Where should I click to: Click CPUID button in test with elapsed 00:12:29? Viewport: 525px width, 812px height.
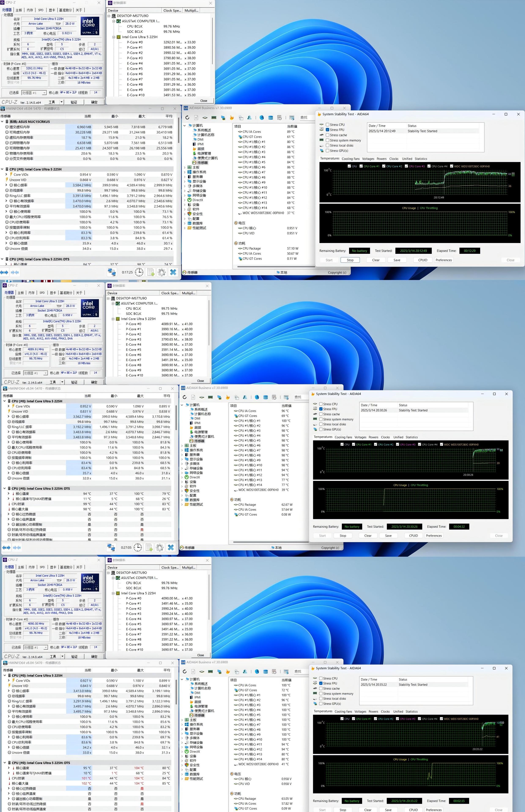point(423,260)
